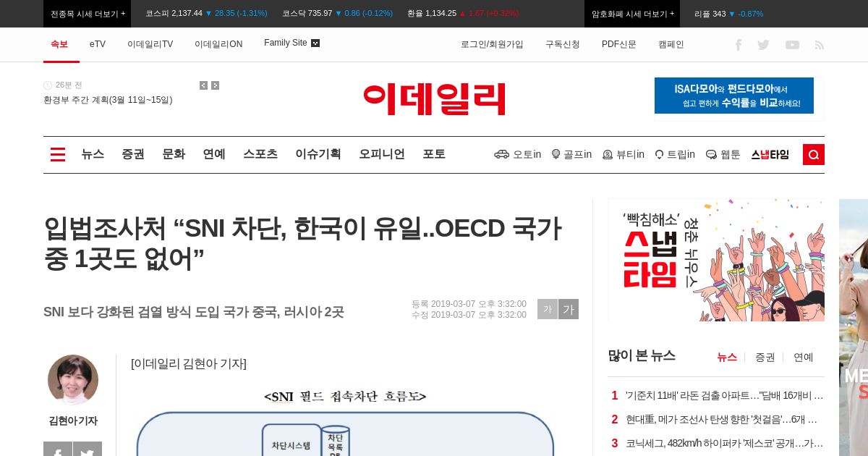Image resolution: width=868 pixels, height=456 pixels.
Task: Open the Twitter icon in top bar
Action: pos(763,45)
